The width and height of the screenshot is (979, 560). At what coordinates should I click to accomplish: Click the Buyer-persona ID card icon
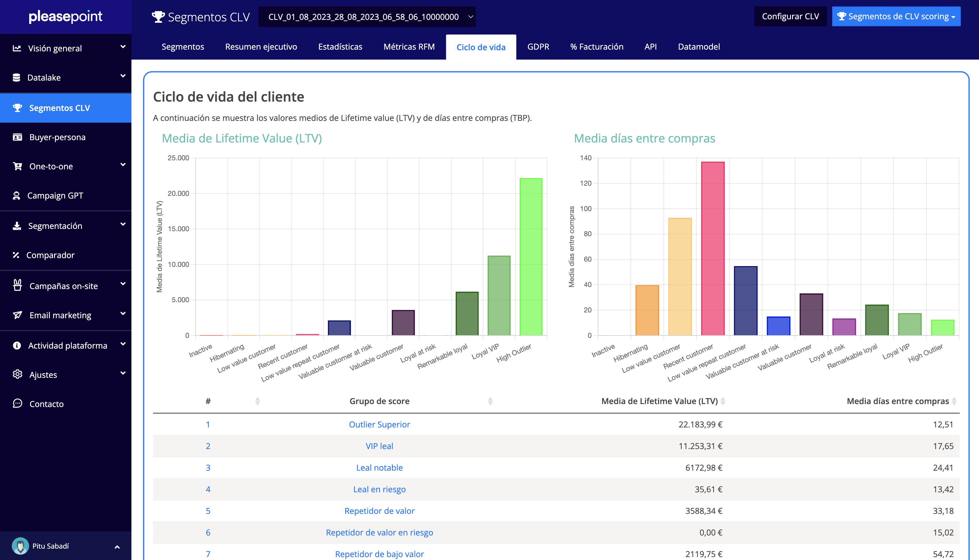17,137
